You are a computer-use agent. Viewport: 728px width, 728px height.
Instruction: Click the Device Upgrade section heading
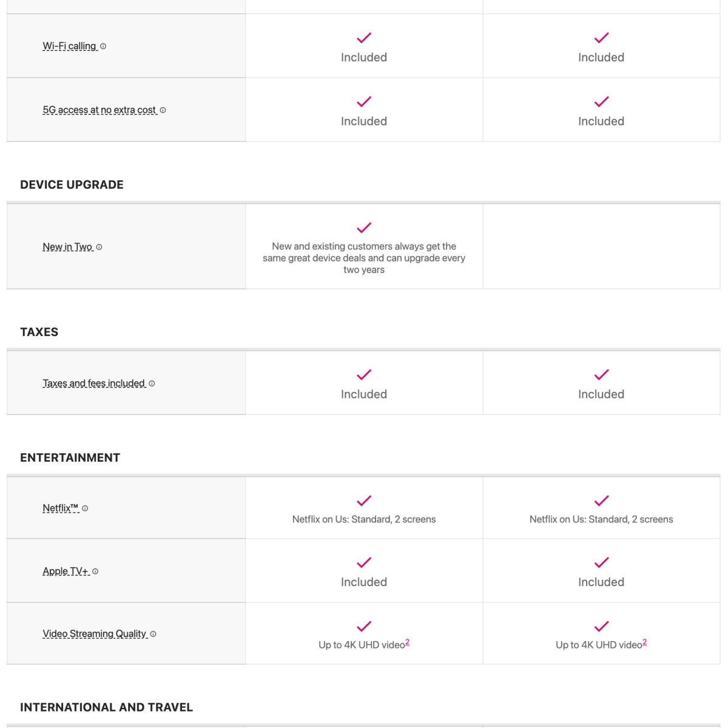[x=72, y=185]
